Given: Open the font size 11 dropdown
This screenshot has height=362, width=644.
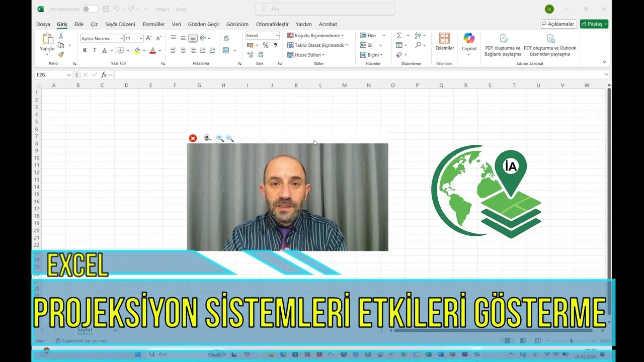Looking at the screenshot, I should [141, 39].
